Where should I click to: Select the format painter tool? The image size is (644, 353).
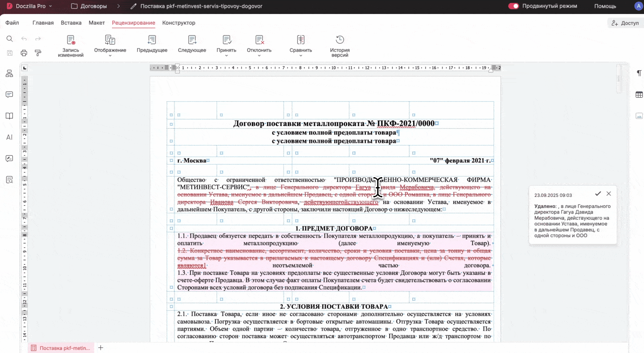(x=38, y=53)
